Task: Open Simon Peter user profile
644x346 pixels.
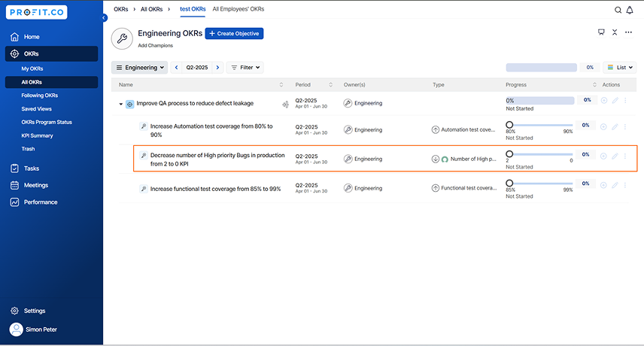Action: click(34, 329)
